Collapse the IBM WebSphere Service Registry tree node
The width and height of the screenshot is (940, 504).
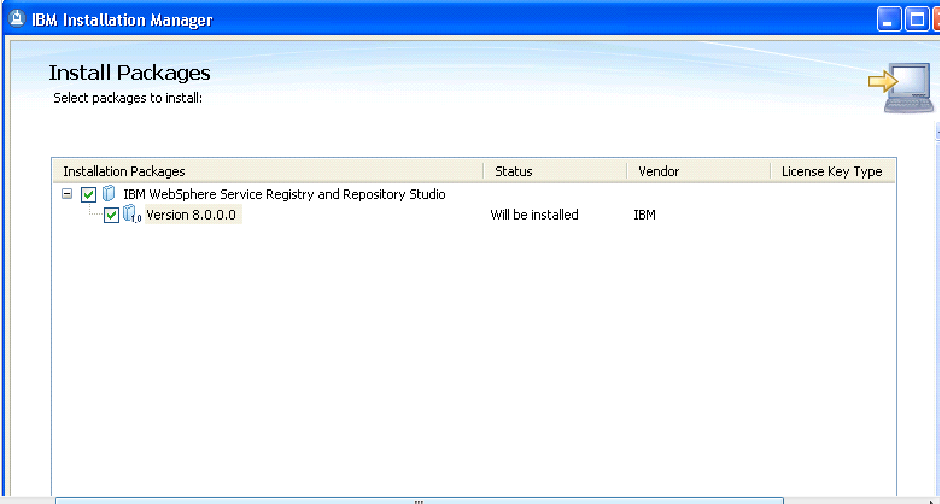click(67, 194)
